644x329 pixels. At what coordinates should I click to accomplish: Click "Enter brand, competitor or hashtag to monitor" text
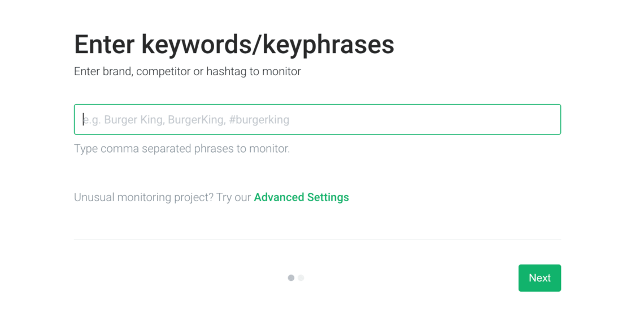point(188,71)
